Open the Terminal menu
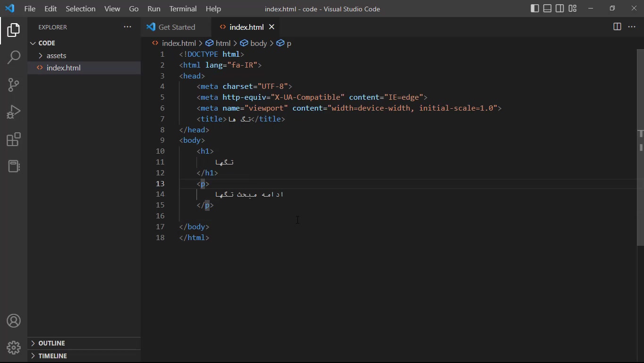 coord(183,9)
